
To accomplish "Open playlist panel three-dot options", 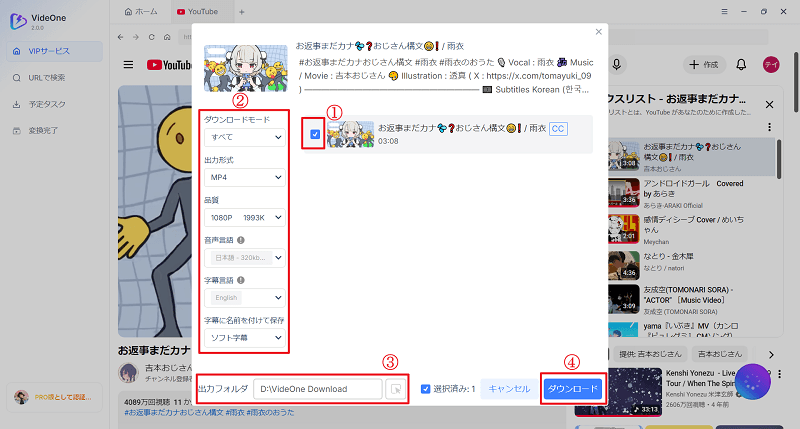I will pyautogui.click(x=769, y=127).
